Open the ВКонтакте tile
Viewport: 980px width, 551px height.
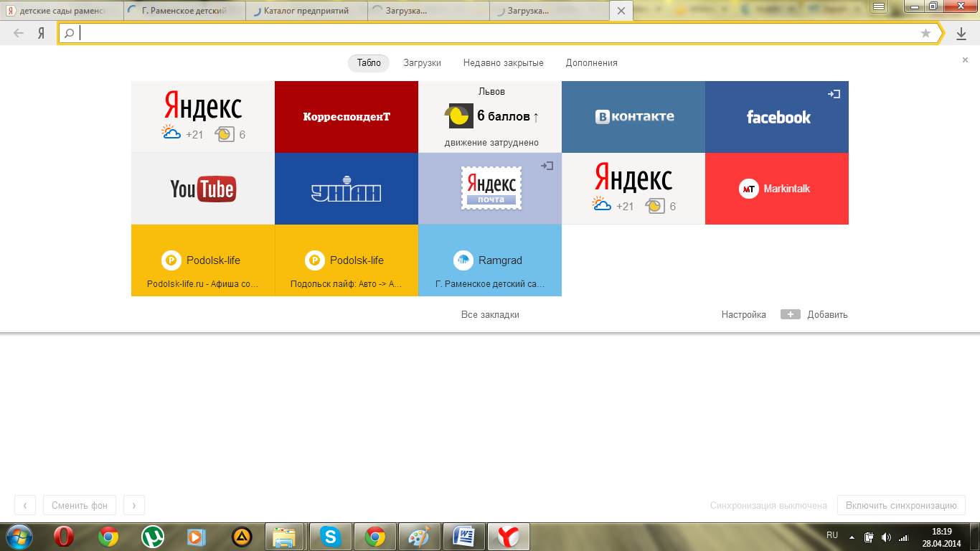tap(633, 117)
